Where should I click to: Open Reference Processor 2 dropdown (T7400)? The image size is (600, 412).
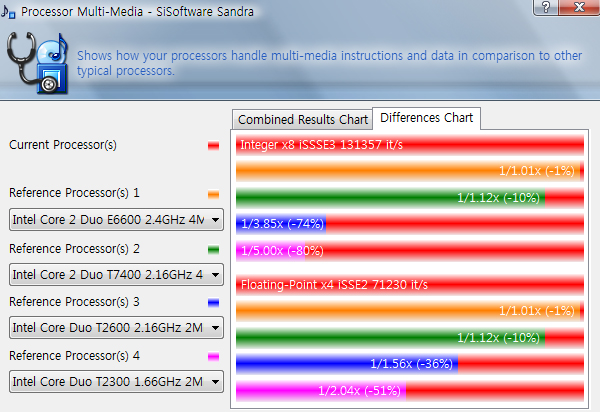click(x=116, y=275)
